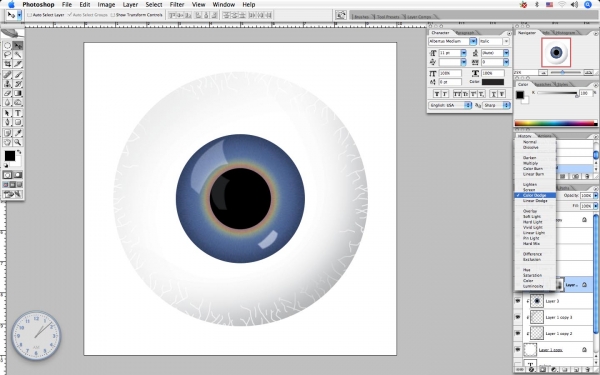Image resolution: width=600 pixels, height=375 pixels.
Task: Choose Luminosity from blend mode list
Action: (533, 286)
